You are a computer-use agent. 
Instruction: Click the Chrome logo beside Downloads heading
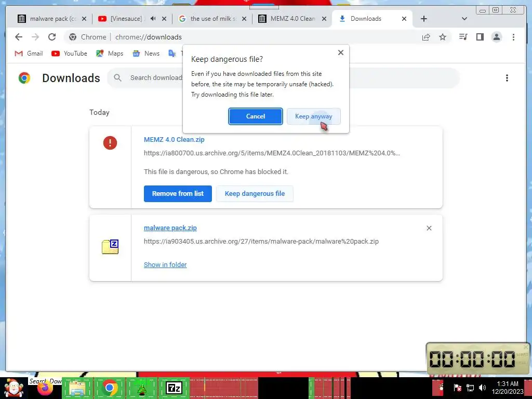24,78
